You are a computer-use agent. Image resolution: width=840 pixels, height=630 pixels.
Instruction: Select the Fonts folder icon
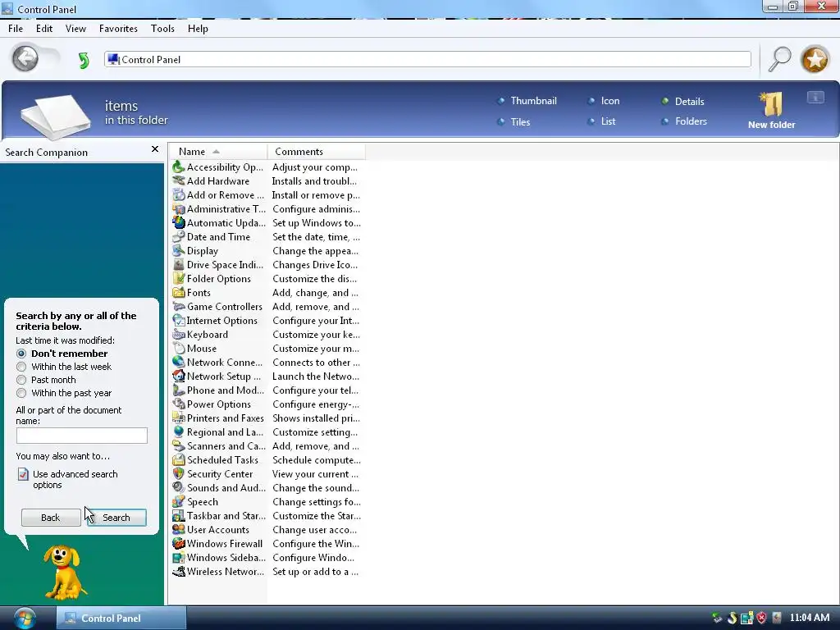click(x=178, y=293)
